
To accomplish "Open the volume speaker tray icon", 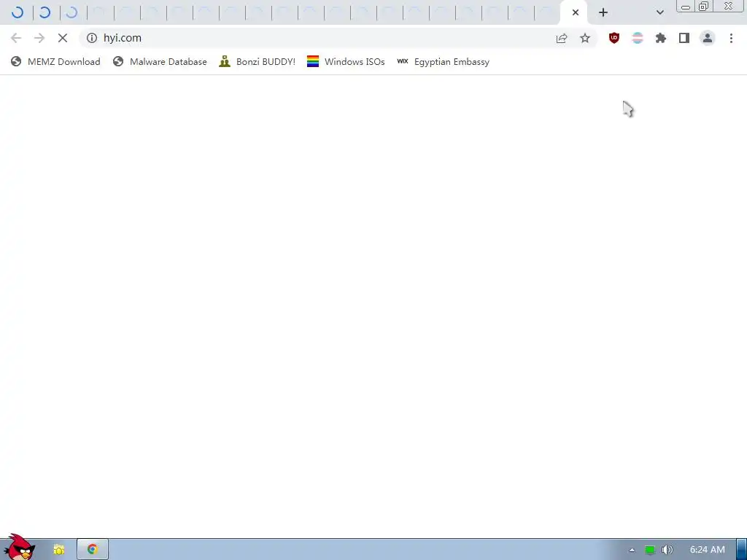I will click(667, 550).
